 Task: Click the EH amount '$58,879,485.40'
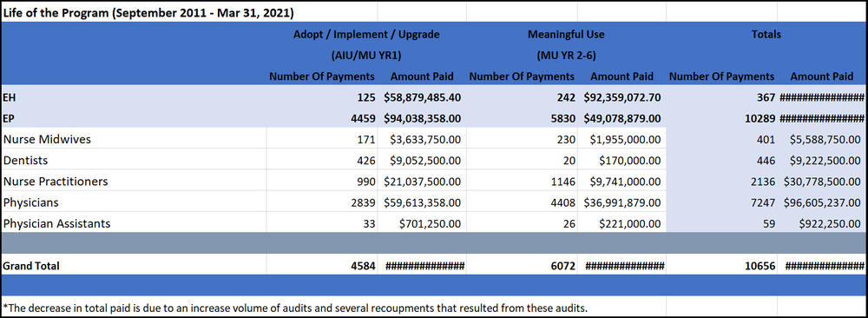(423, 97)
